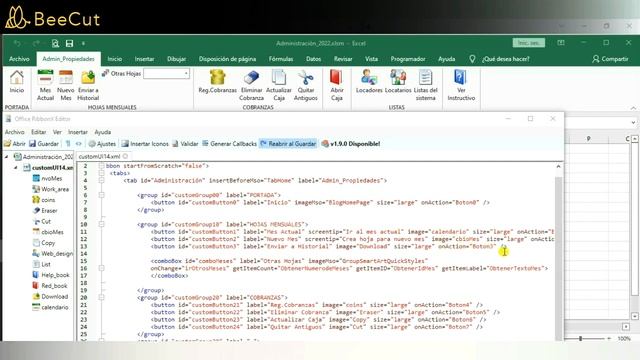Switch to the Programador ribbon tab
This screenshot has height=360, width=640.
[408, 59]
